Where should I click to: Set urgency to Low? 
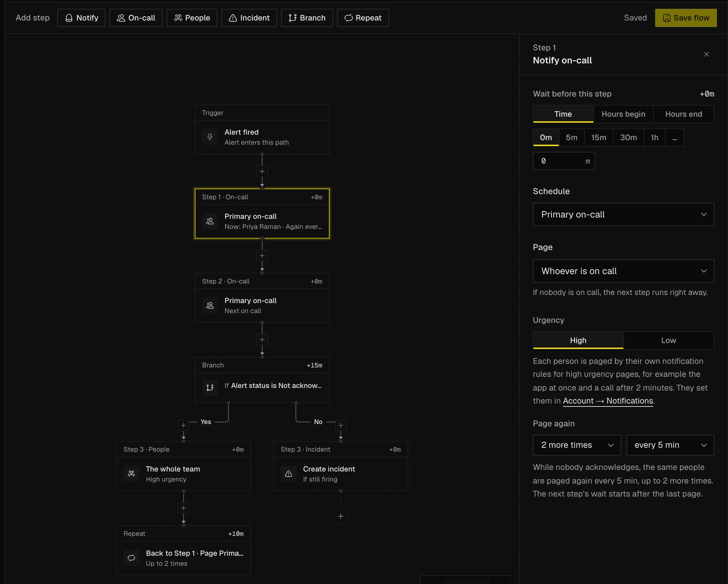click(x=668, y=340)
